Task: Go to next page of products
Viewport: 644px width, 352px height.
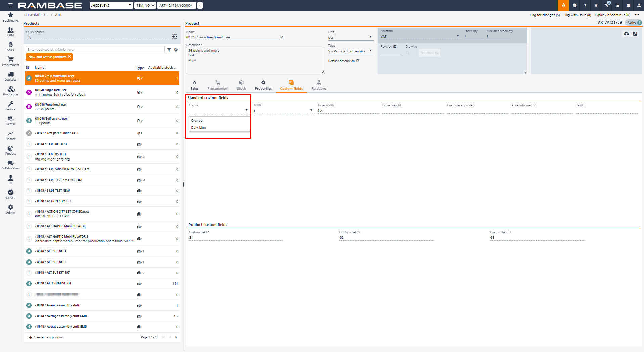Action: [x=176, y=337]
